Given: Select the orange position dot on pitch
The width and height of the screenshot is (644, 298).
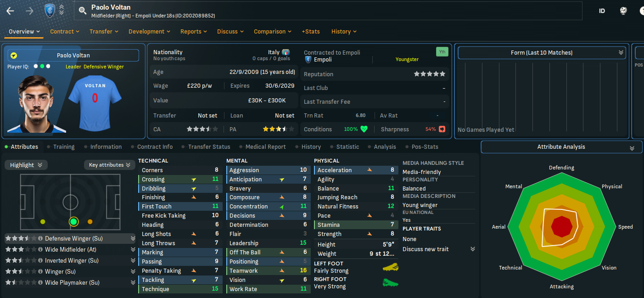Looking at the screenshot, I should [90, 222].
